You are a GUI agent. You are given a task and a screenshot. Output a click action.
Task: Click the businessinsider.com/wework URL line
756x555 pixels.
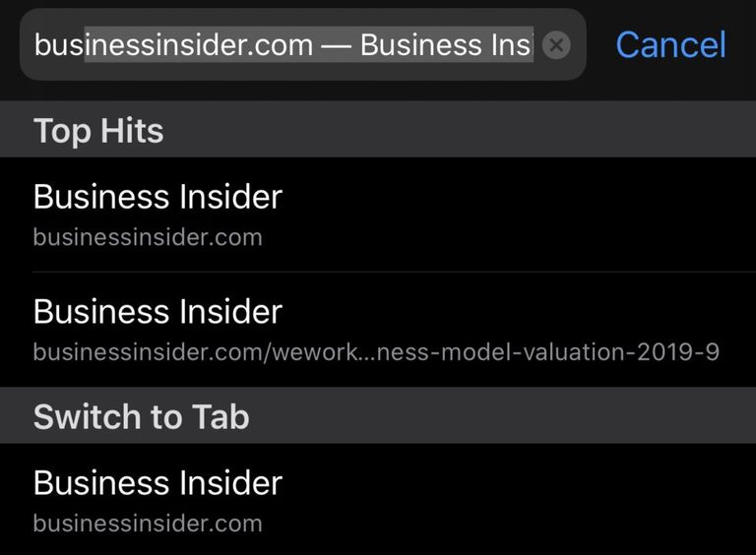[x=376, y=352]
